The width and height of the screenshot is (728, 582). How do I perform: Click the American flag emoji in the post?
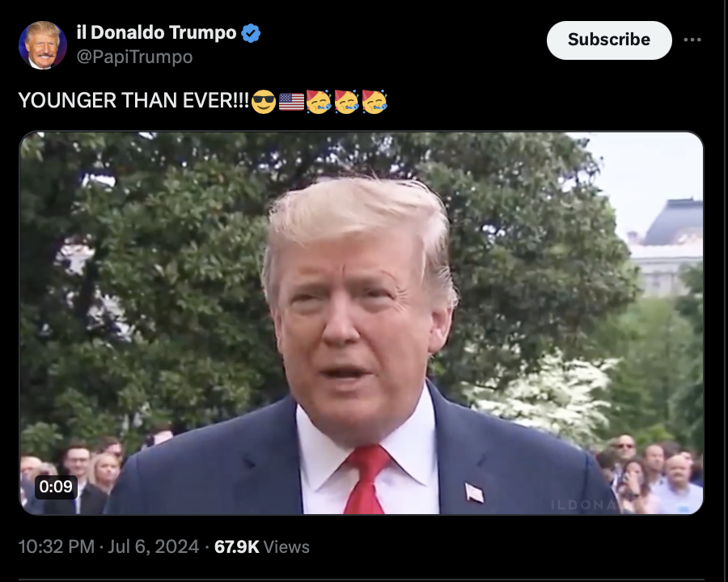[x=291, y=102]
